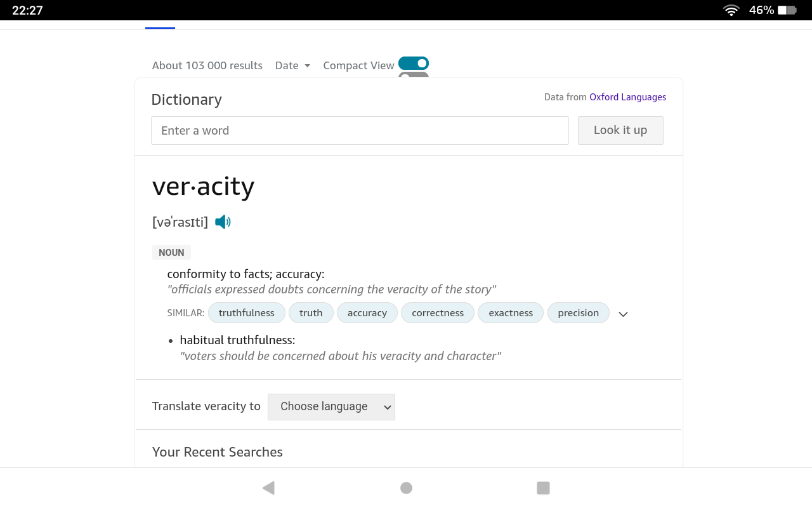Click the Enter a word field

point(360,131)
